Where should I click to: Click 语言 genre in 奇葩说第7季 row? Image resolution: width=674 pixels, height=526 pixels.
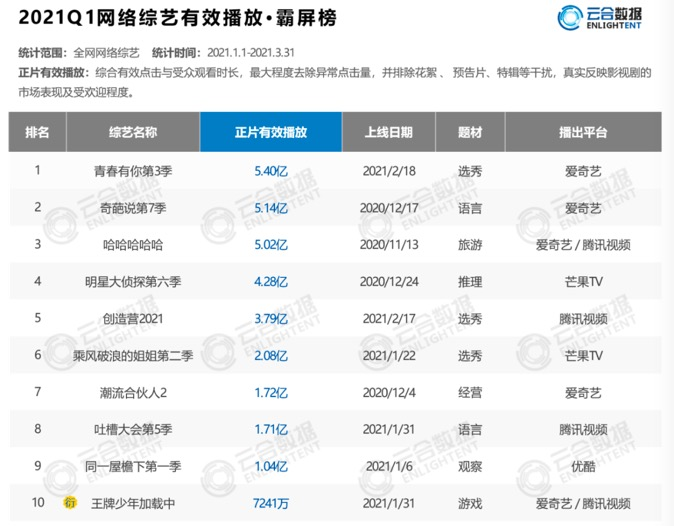(470, 208)
